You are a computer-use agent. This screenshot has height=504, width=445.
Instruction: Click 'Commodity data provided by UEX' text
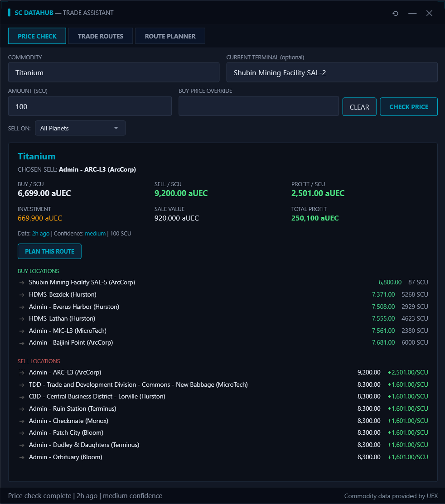coord(391,496)
